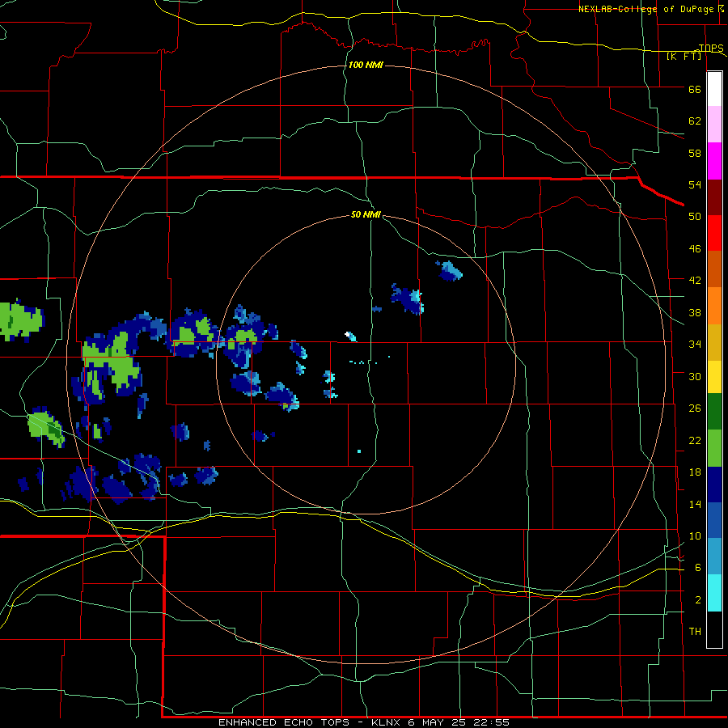Viewport: 728px width, 728px height.
Task: Click the 66 value on the legend
Action: tap(695, 89)
